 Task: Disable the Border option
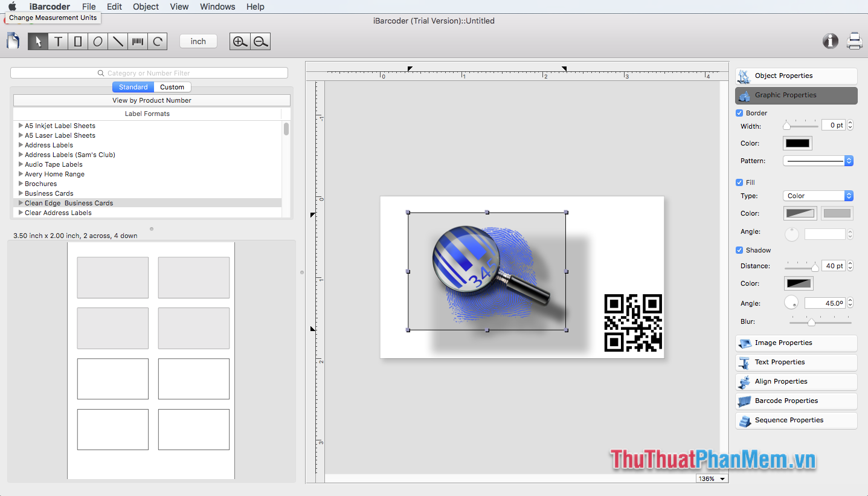pos(739,113)
